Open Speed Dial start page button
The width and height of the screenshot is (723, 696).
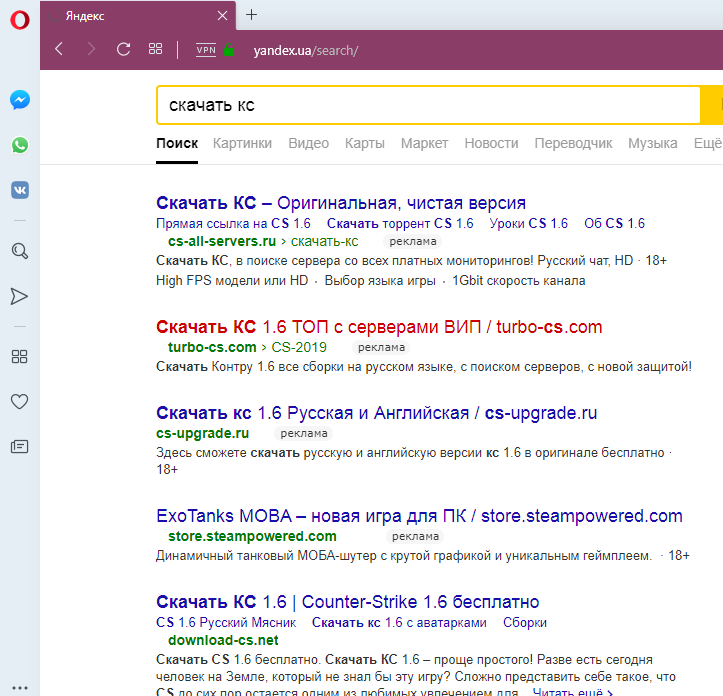tap(155, 49)
